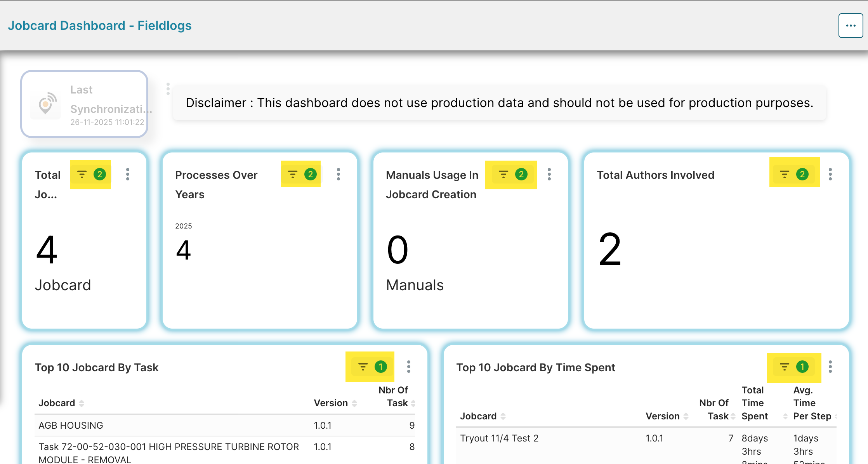
Task: Sort Top 10 By Task table by Version column
Action: (x=354, y=403)
